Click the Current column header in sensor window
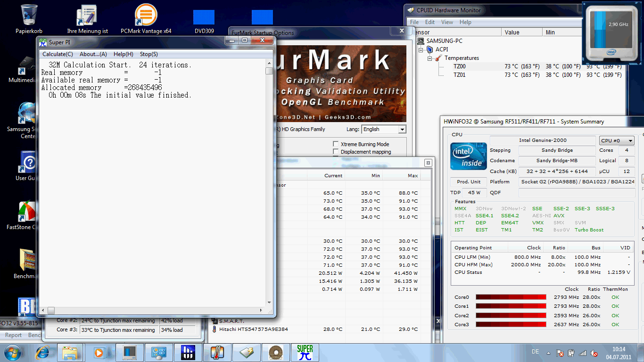This screenshot has width=644, height=362. (x=326, y=176)
